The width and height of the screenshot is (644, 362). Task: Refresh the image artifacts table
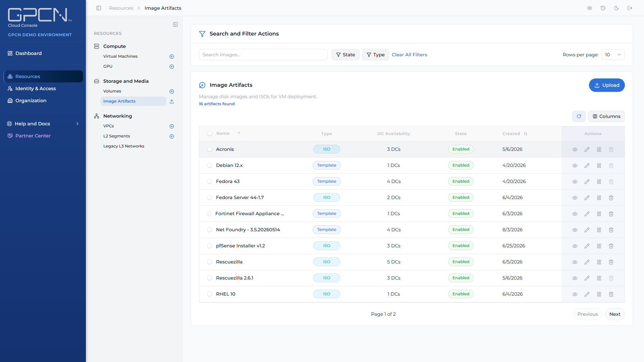coord(579,116)
